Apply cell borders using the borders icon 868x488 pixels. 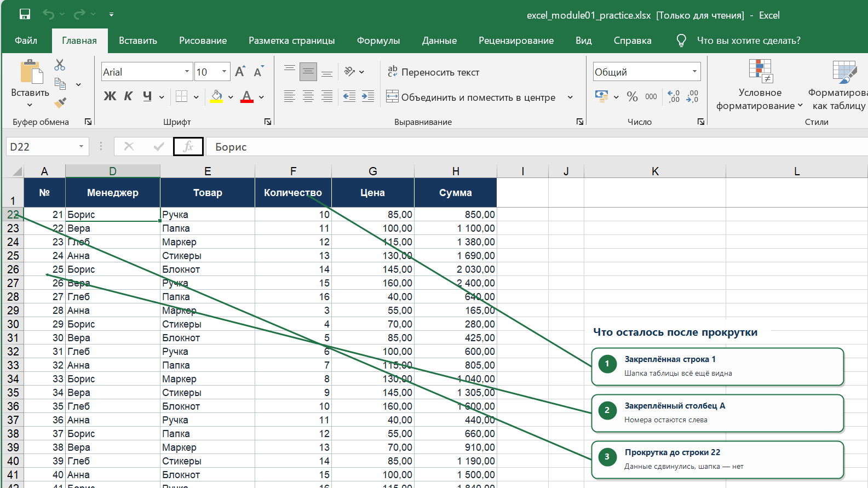click(181, 96)
